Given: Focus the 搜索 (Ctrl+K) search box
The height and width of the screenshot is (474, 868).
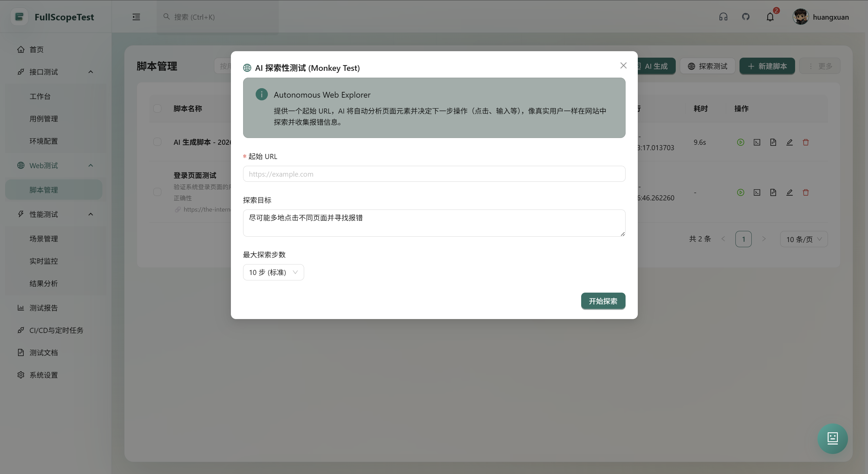Looking at the screenshot, I should [x=217, y=17].
